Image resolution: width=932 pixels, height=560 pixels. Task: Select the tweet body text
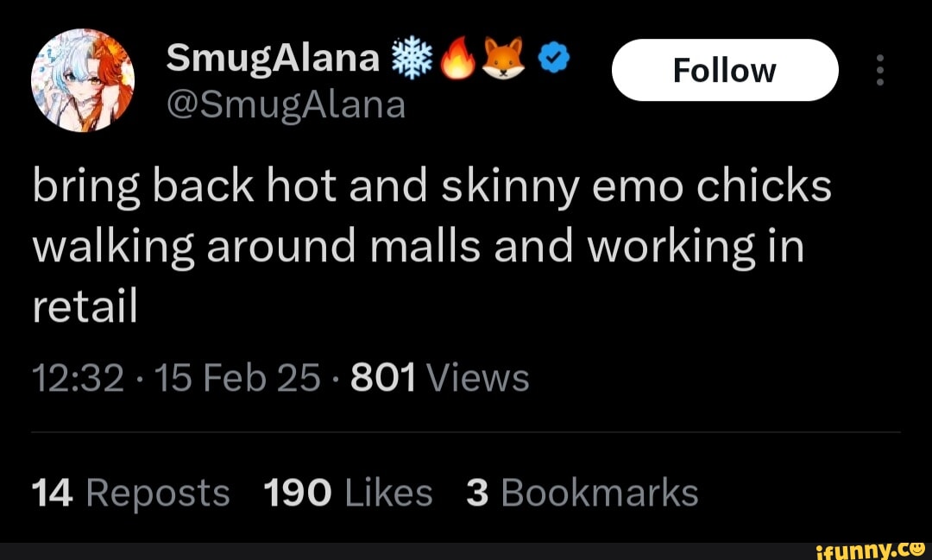(x=431, y=245)
